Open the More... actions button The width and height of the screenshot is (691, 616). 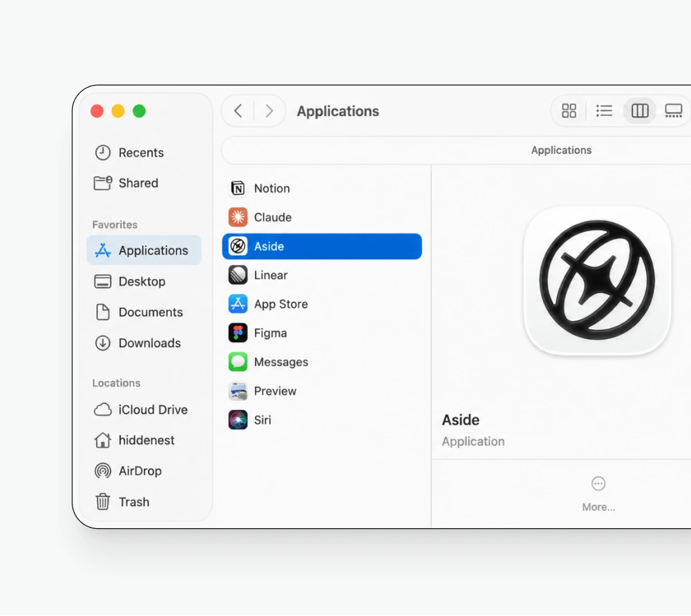[x=598, y=494]
